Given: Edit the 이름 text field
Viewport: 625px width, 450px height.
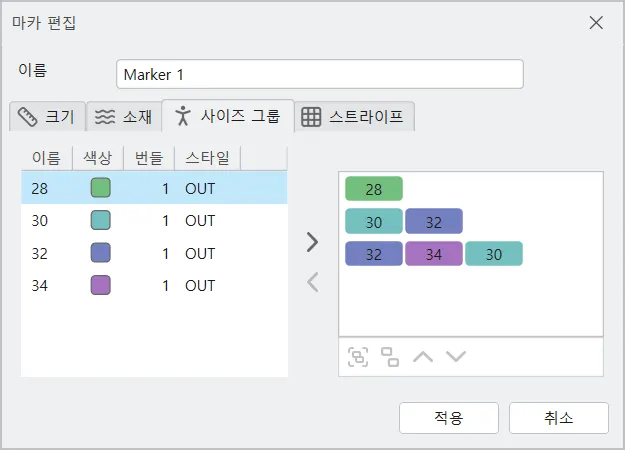Looking at the screenshot, I should click(320, 75).
